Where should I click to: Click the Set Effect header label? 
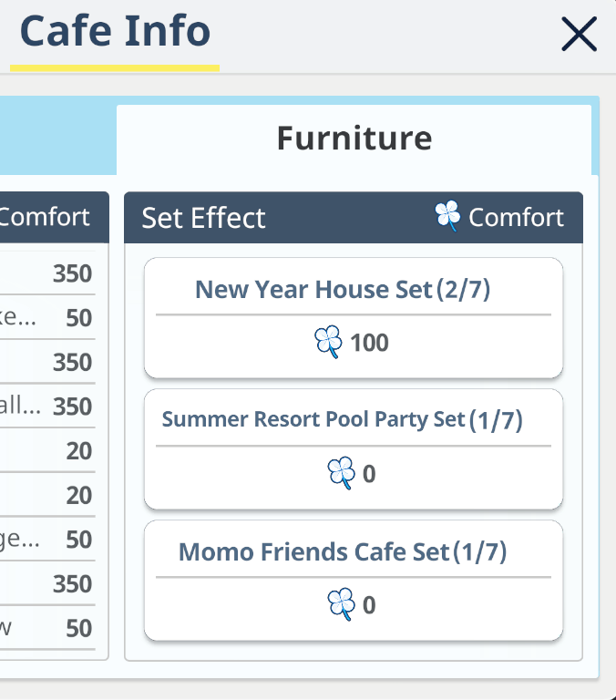[203, 218]
